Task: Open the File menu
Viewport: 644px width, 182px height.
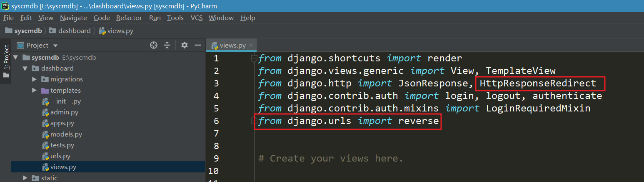Action: click(x=8, y=18)
